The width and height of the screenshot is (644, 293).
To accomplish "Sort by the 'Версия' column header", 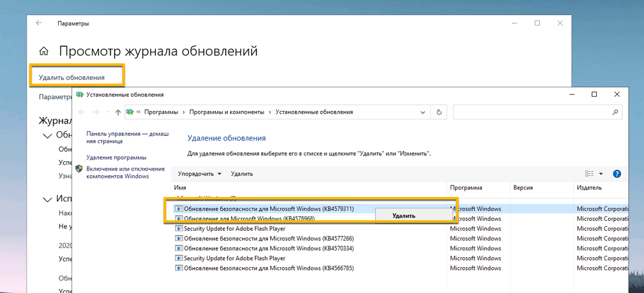I will coord(542,188).
